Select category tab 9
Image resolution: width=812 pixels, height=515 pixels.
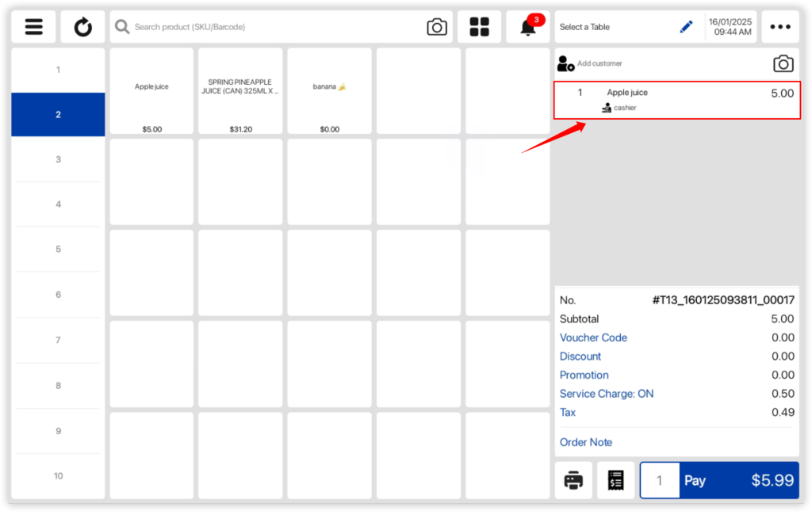pos(58,431)
